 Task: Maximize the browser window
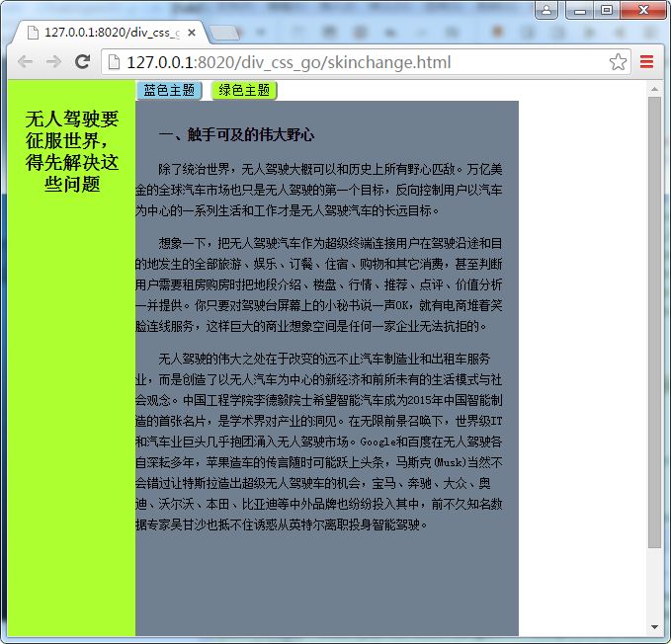tap(607, 11)
